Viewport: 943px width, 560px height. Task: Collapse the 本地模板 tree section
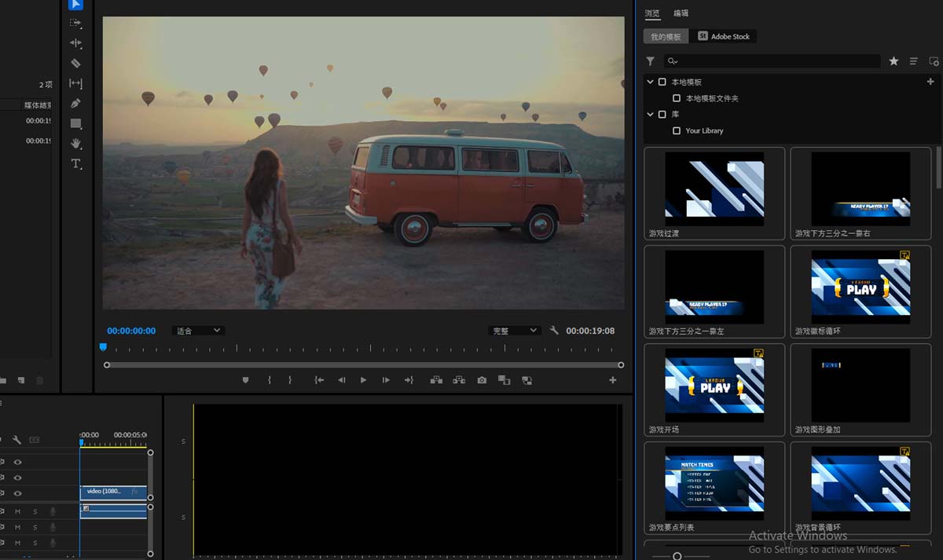point(650,82)
